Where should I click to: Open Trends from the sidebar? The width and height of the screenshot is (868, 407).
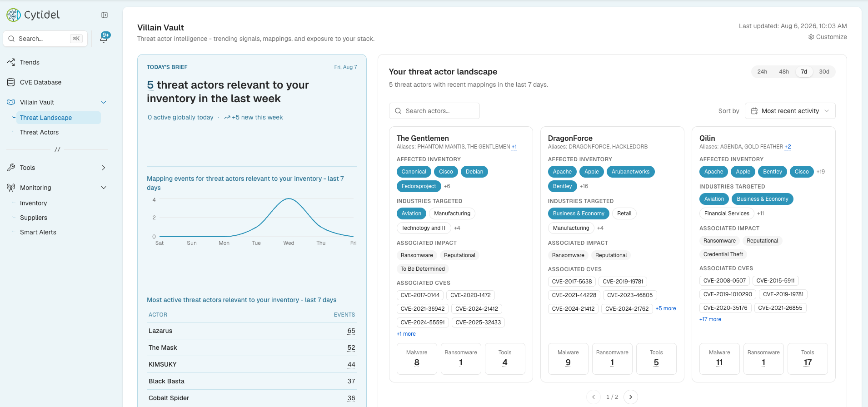[30, 62]
